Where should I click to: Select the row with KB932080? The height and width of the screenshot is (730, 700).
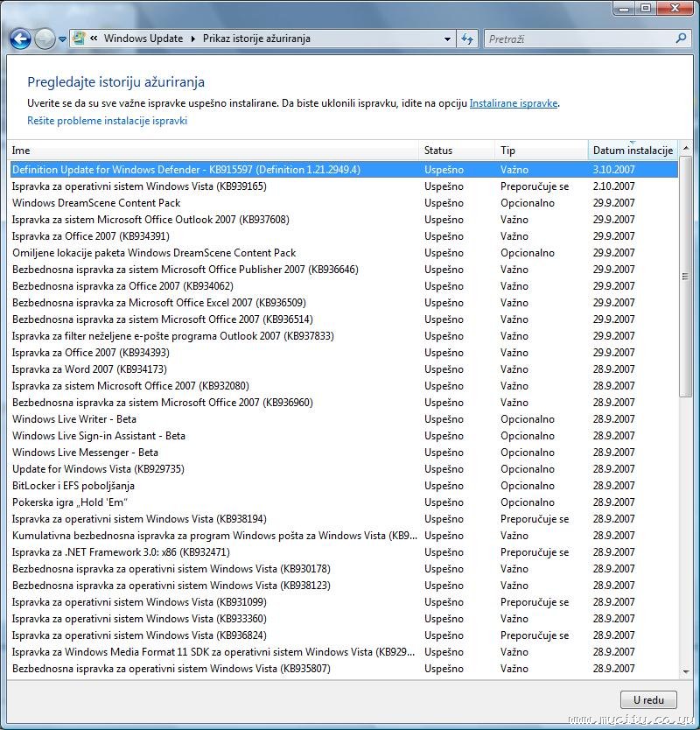[x=344, y=386]
